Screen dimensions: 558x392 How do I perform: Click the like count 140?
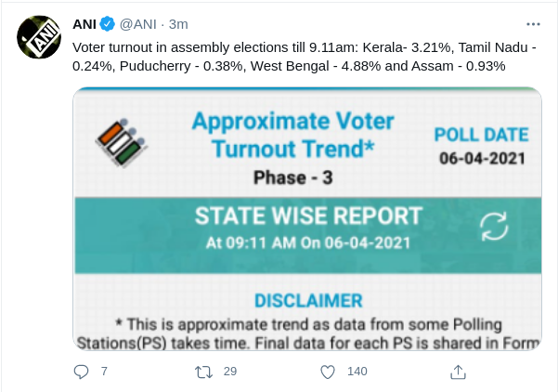[x=357, y=372]
